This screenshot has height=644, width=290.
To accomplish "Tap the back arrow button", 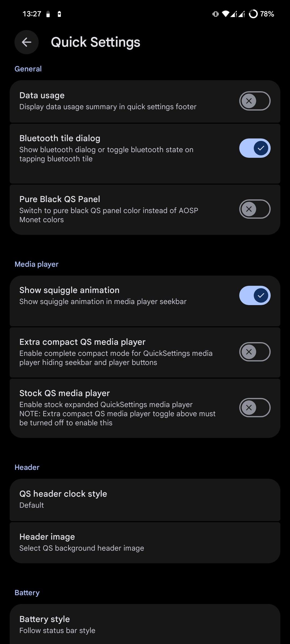I will [26, 42].
